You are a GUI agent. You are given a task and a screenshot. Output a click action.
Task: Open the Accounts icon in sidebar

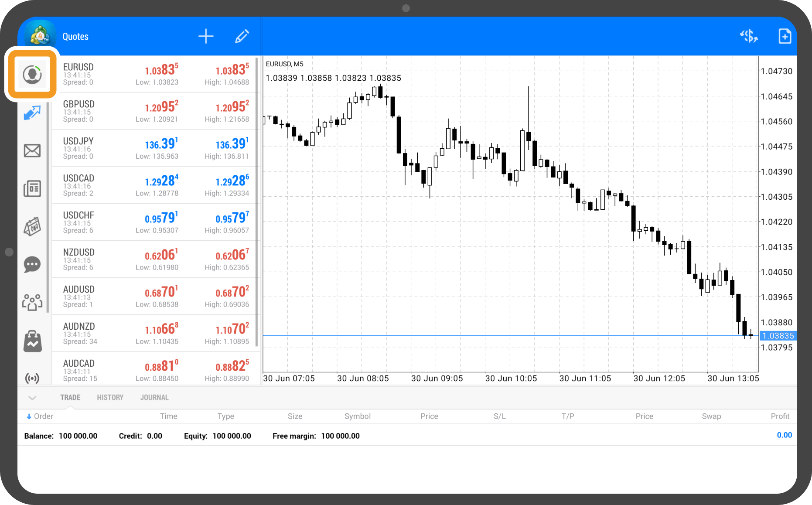pos(32,74)
